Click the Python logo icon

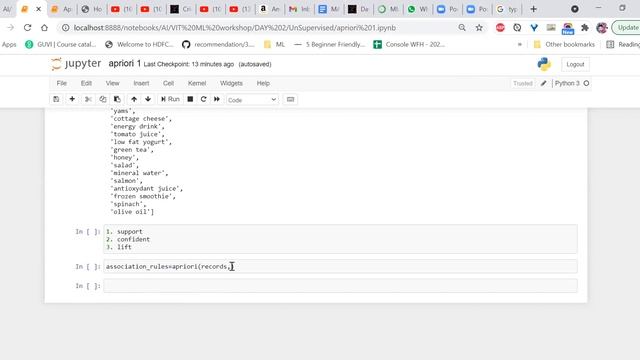(544, 64)
